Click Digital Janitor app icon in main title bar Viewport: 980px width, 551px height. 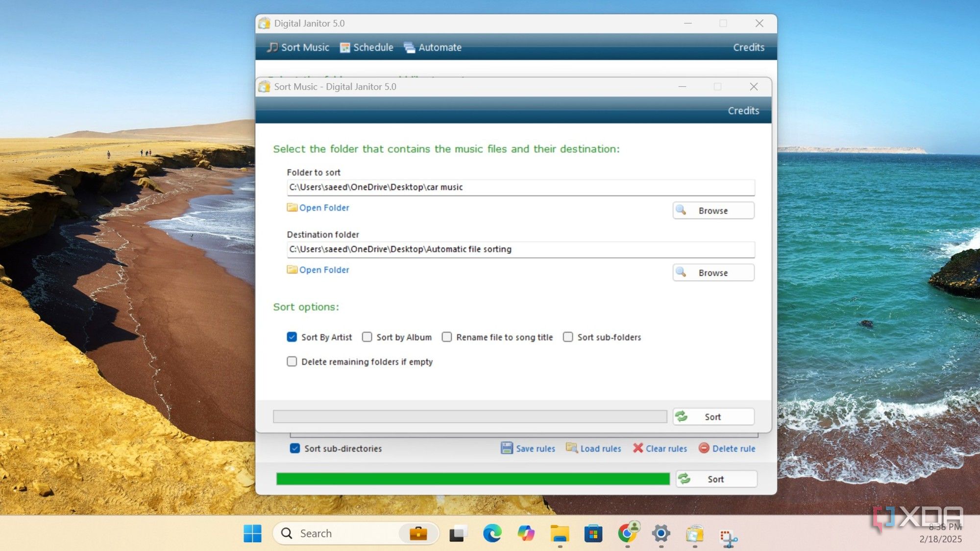(265, 23)
